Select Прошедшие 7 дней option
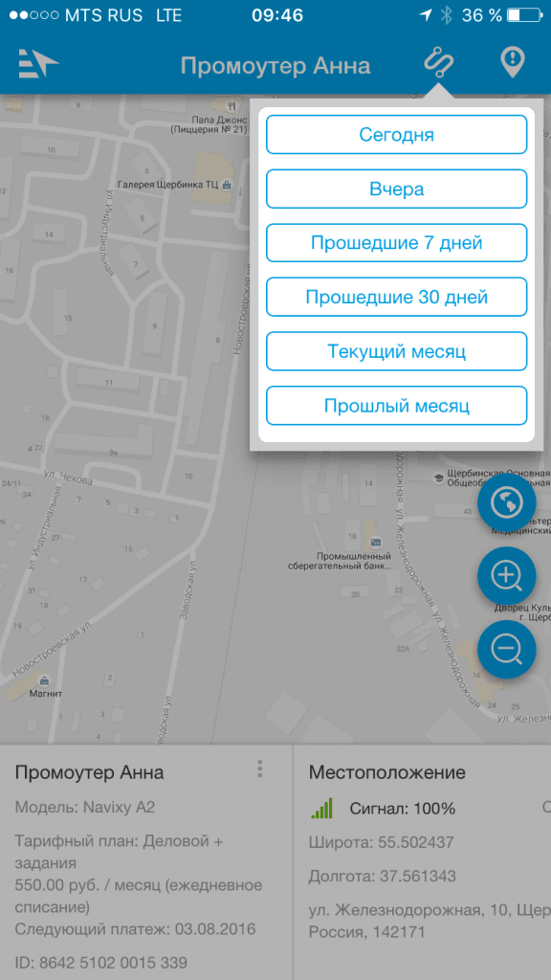The width and height of the screenshot is (551, 980). [397, 242]
